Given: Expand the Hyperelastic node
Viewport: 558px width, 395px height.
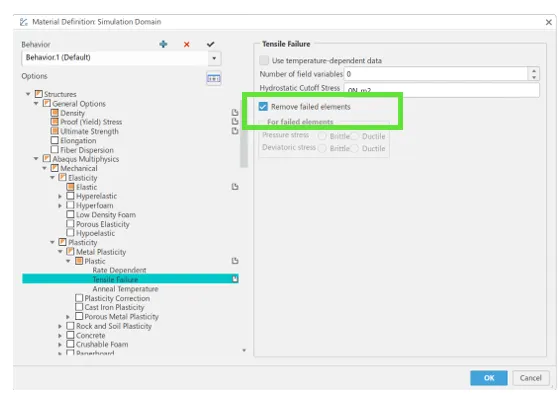Looking at the screenshot, I should (x=60, y=196).
